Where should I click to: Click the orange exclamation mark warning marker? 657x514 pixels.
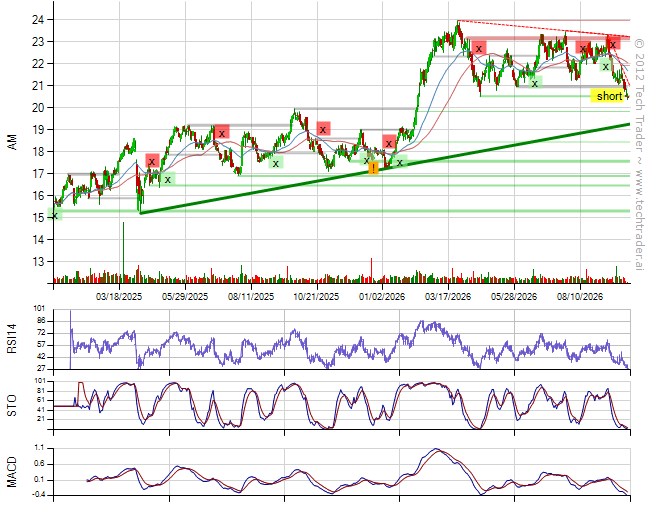[x=373, y=169]
